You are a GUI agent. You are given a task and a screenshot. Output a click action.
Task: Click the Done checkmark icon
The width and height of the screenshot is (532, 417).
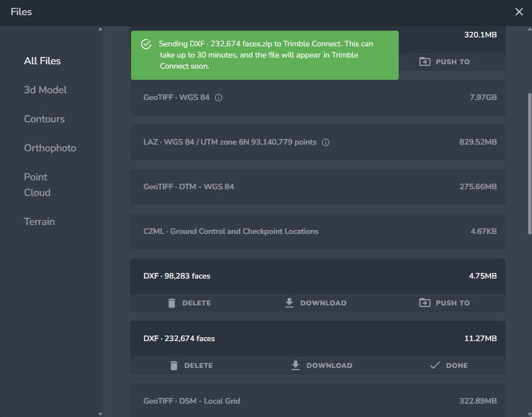click(435, 366)
